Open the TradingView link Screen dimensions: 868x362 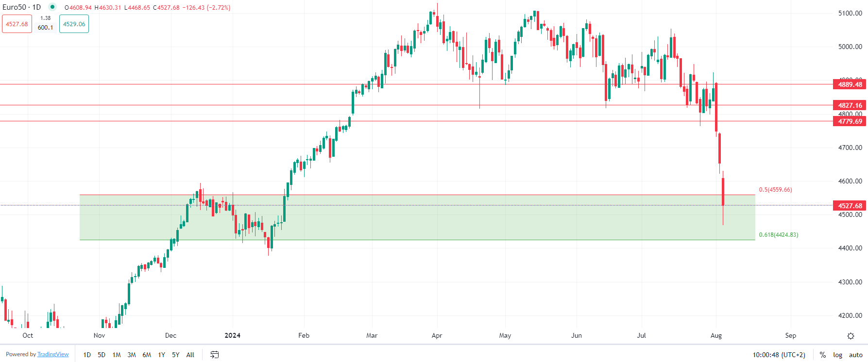(53, 354)
